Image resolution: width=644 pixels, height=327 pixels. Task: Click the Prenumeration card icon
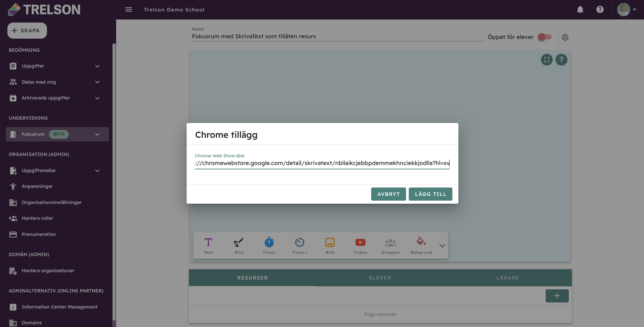(x=13, y=235)
